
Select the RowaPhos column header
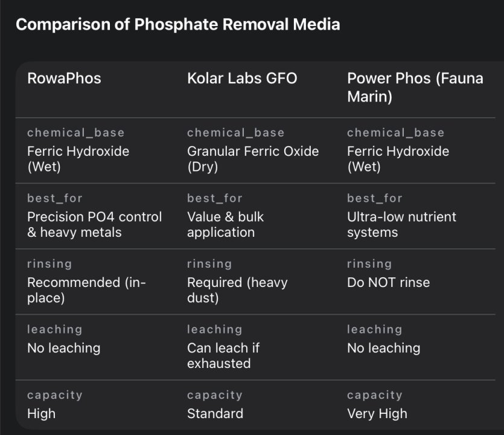[64, 79]
